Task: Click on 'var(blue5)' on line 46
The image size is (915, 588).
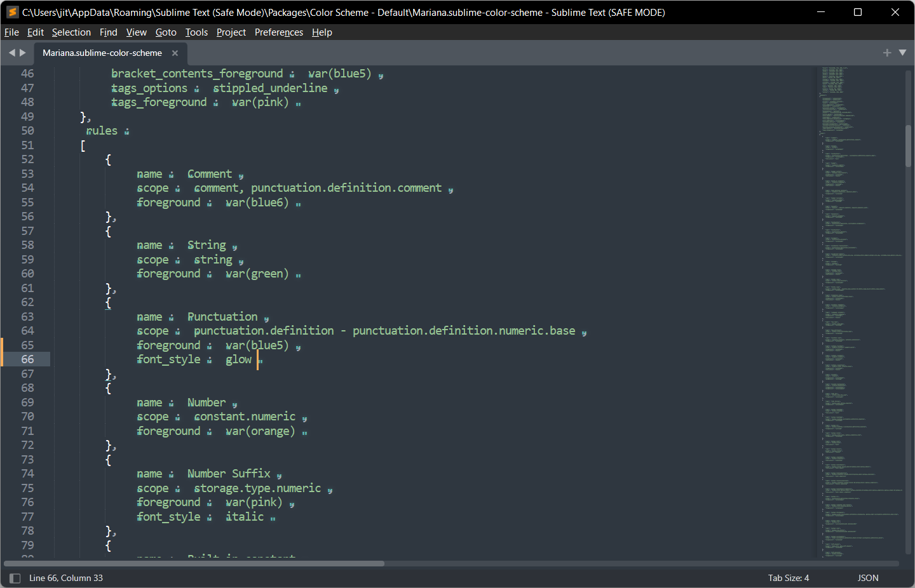Action: click(x=339, y=74)
